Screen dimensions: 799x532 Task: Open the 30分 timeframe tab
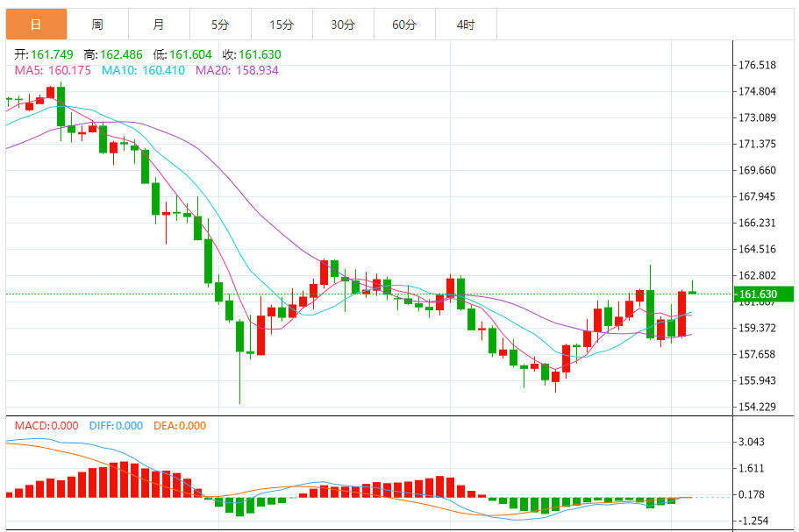(343, 24)
